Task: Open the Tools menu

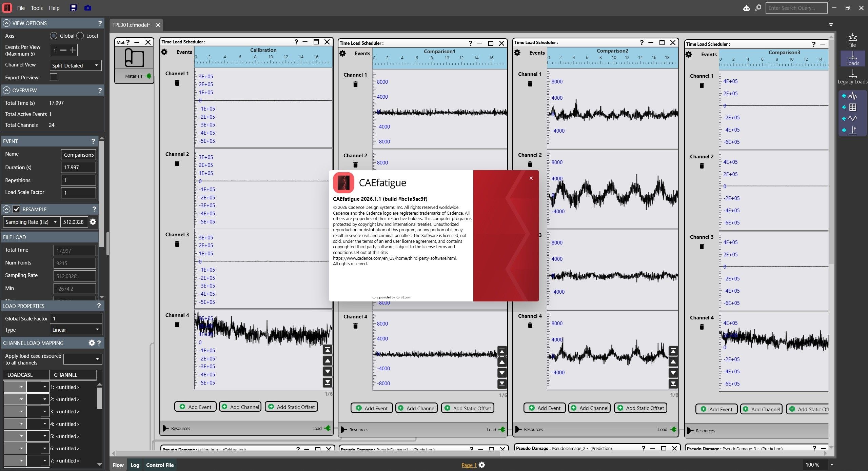Action: point(37,8)
